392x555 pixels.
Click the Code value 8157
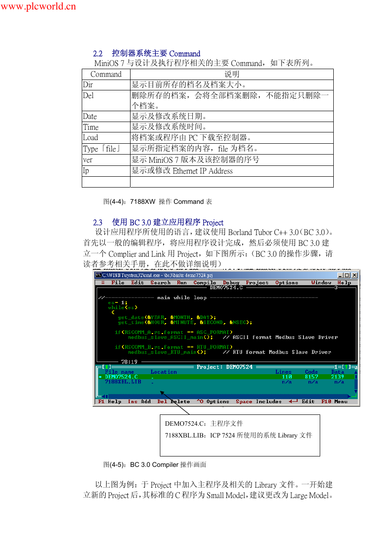pos(311,376)
